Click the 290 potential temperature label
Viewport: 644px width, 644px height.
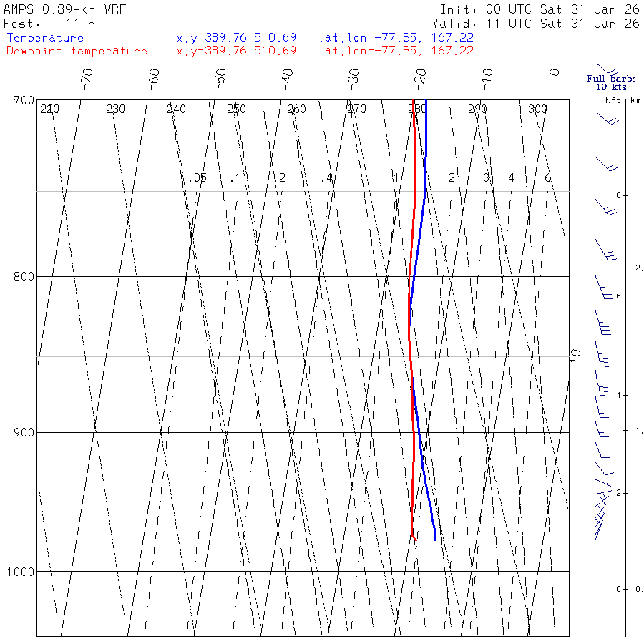477,109
